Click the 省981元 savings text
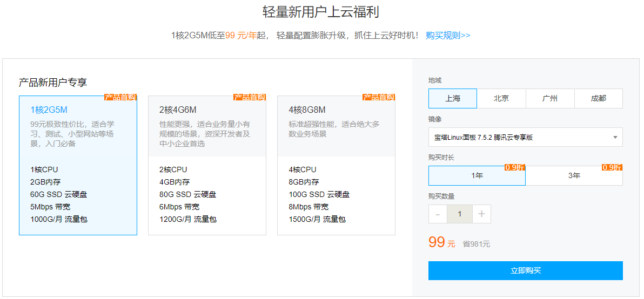644x299 pixels. coord(477,244)
